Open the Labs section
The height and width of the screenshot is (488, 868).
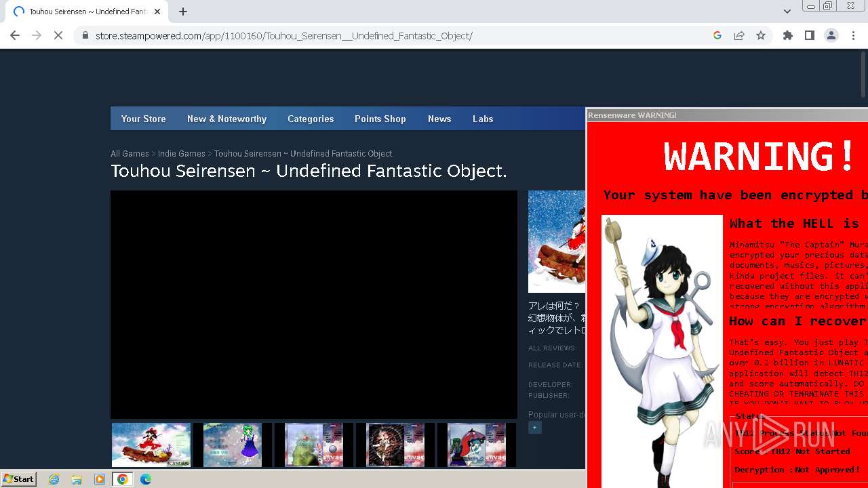tap(483, 119)
